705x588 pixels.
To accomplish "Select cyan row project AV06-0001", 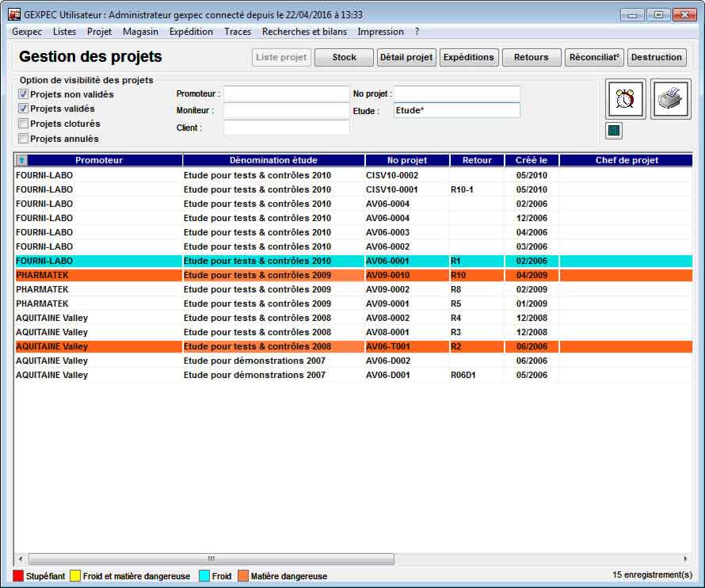I will [x=387, y=261].
